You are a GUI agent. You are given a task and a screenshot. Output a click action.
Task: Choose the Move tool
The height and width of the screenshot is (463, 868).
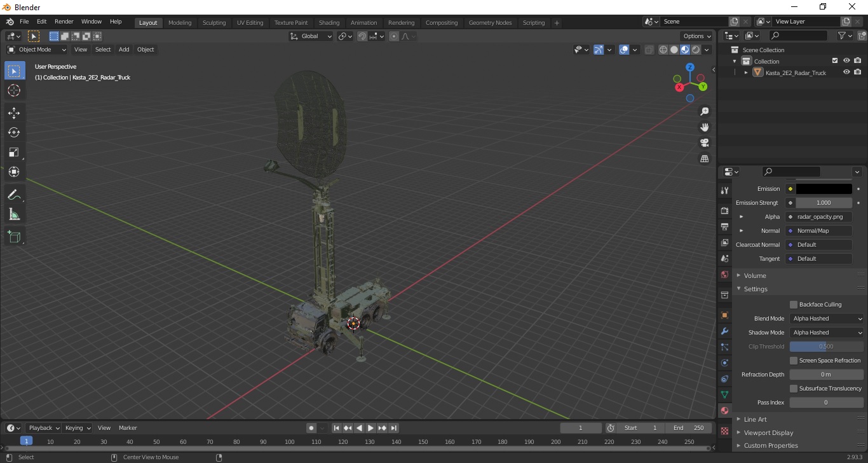point(15,113)
